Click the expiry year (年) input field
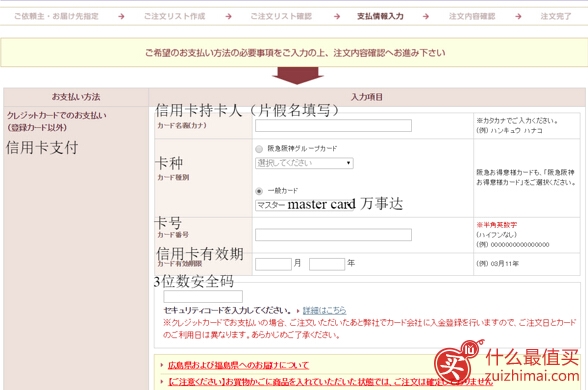The image size is (588, 390). [x=327, y=264]
